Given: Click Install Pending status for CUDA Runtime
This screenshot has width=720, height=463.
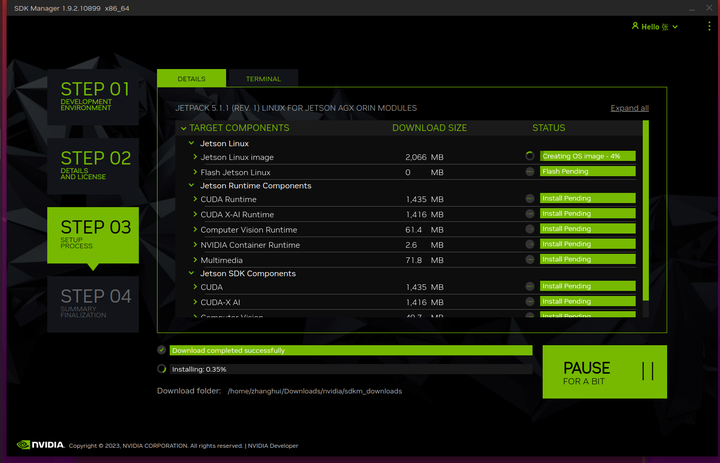Looking at the screenshot, I should click(588, 198).
